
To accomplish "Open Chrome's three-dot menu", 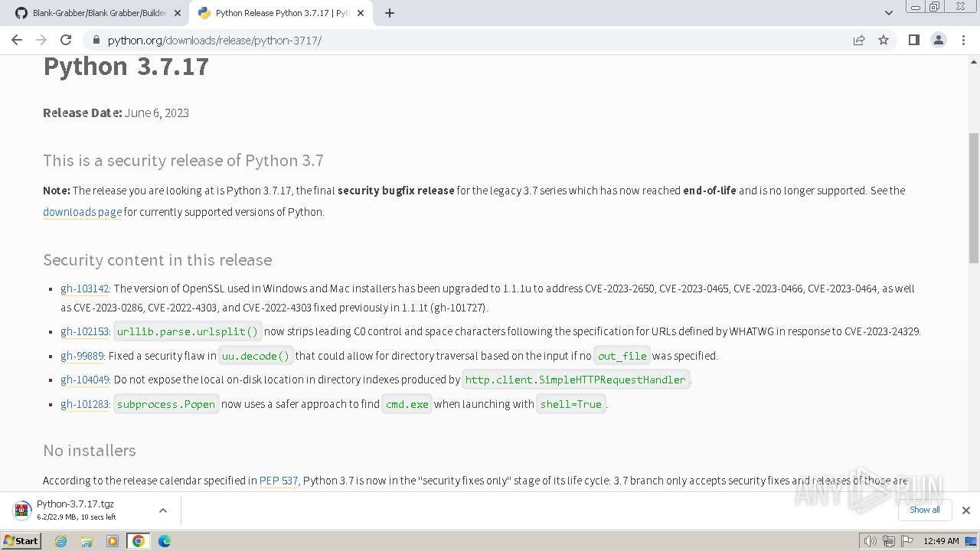I will [x=962, y=40].
